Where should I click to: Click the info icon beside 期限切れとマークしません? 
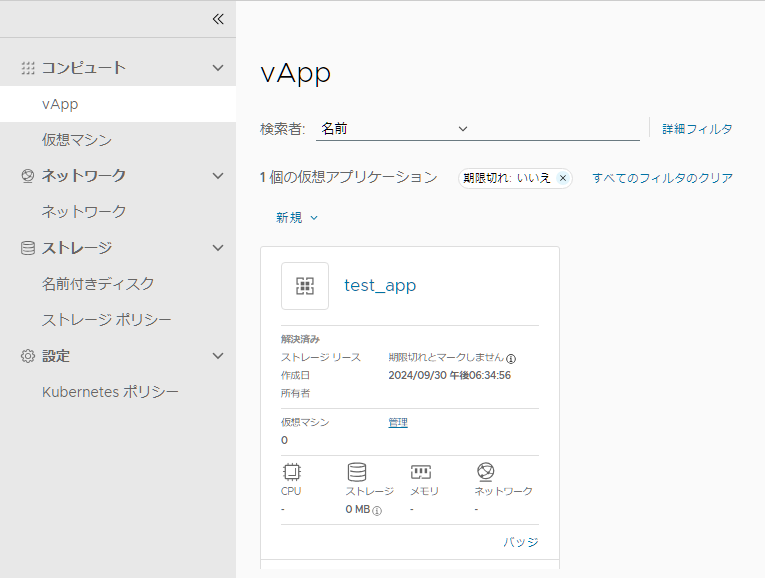511,359
